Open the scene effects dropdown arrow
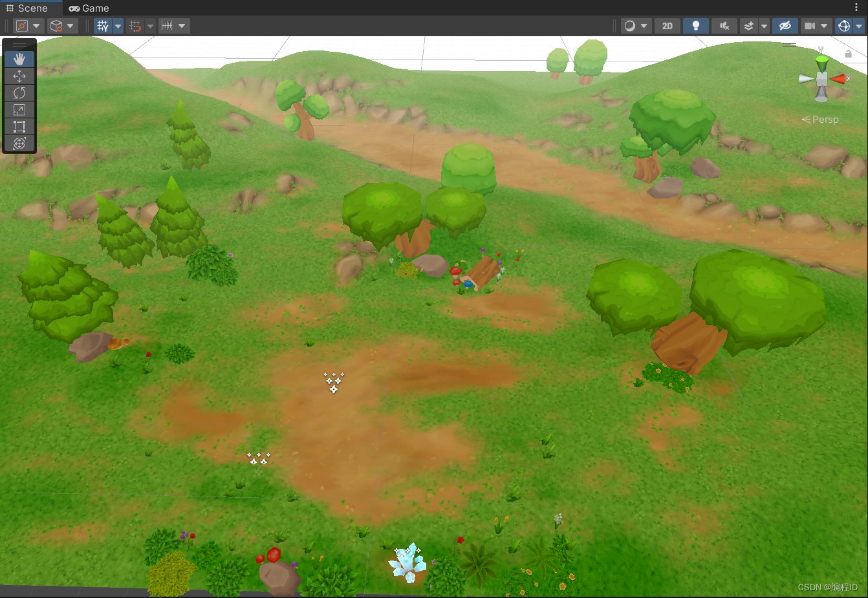The height and width of the screenshot is (598, 868). (764, 26)
